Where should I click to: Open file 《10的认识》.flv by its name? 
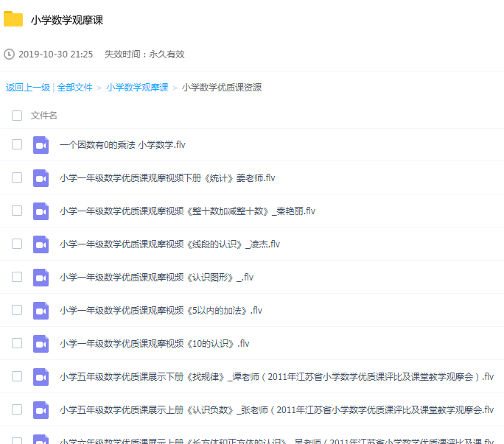click(154, 344)
